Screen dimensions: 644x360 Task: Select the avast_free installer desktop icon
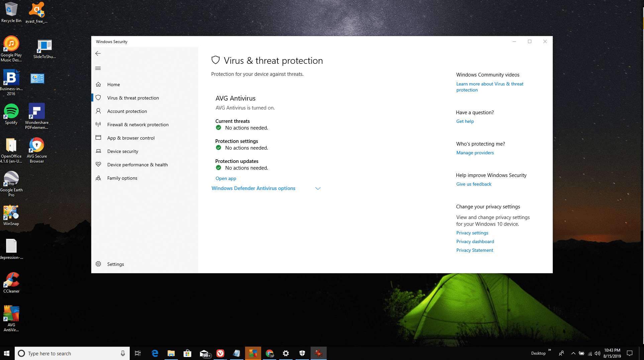click(36, 13)
